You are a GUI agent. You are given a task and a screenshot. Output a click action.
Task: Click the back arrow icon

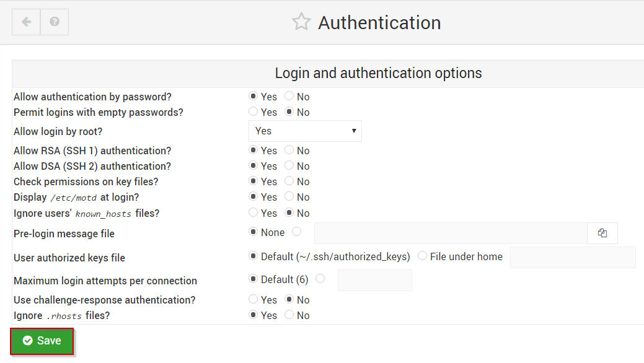coord(26,22)
